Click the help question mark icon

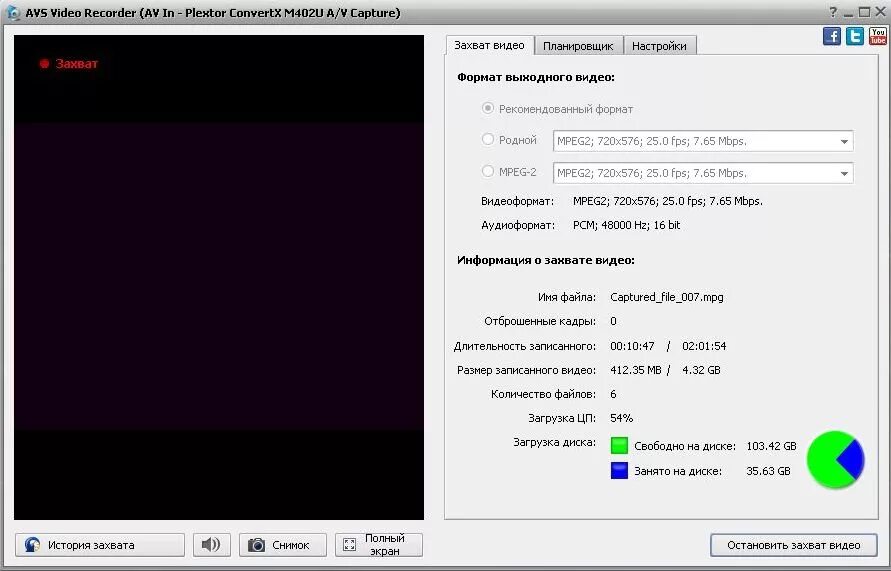(833, 12)
